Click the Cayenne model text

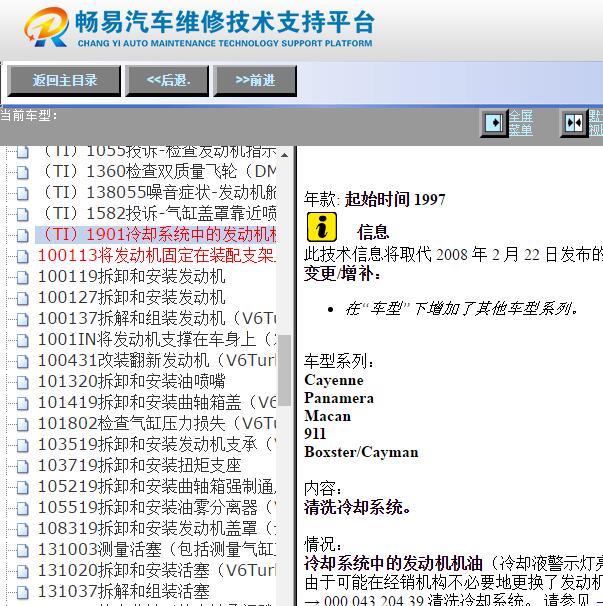click(334, 380)
